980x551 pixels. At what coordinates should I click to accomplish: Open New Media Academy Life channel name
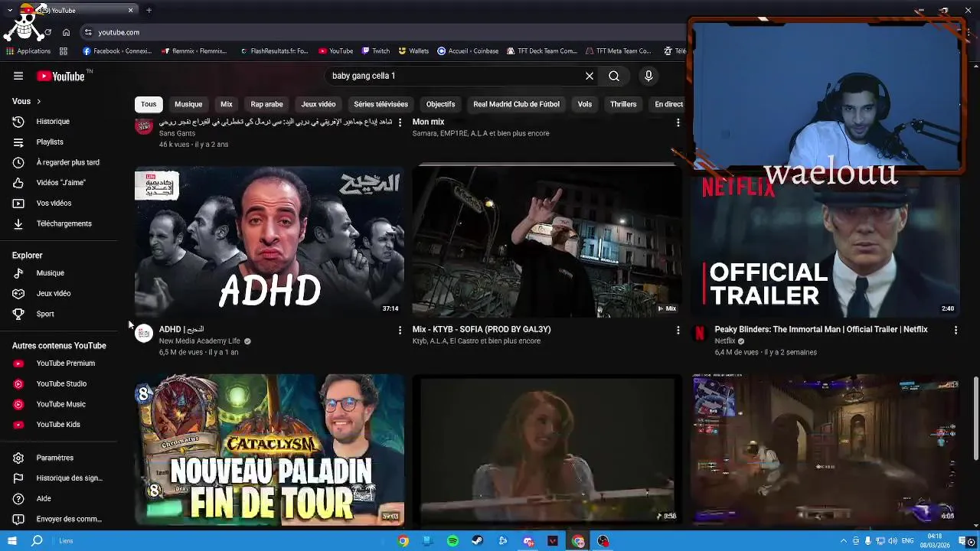200,341
